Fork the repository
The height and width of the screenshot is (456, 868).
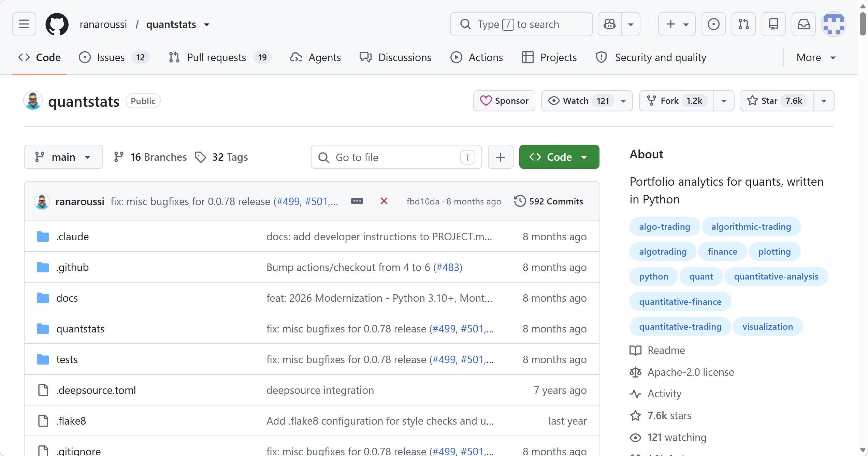pyautogui.click(x=676, y=101)
